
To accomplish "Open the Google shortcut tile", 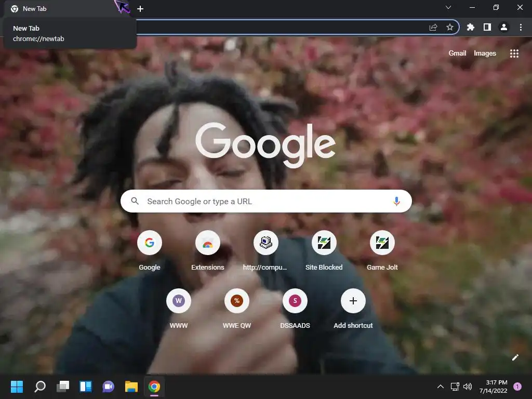I will pyautogui.click(x=149, y=251).
